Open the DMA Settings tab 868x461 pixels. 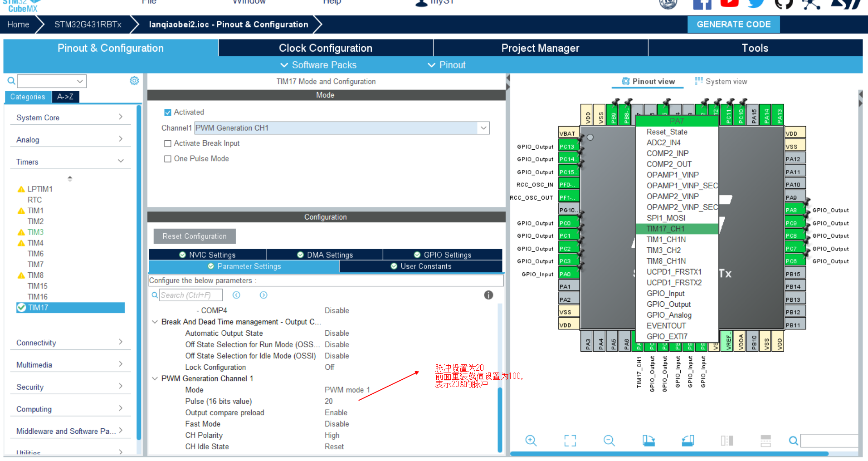(x=325, y=255)
